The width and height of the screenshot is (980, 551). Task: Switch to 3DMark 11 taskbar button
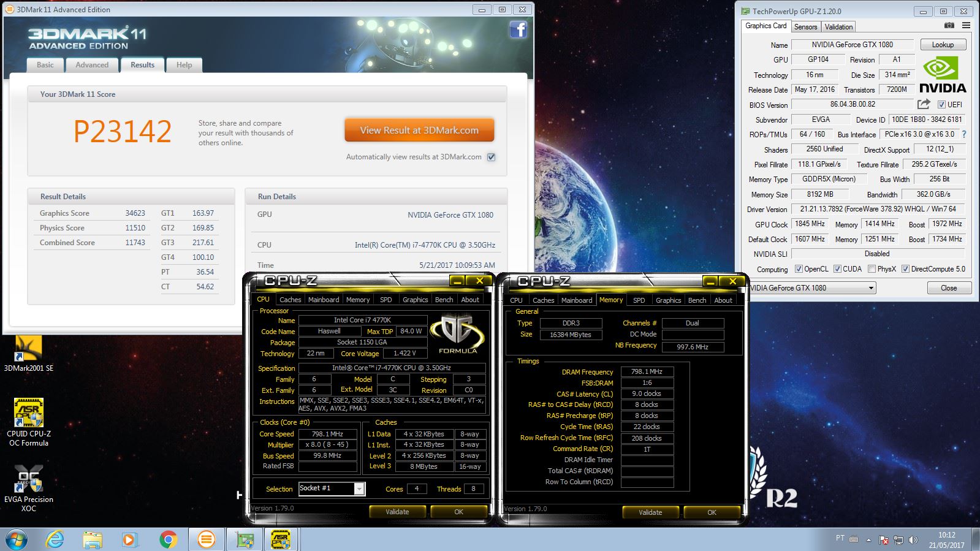point(207,539)
